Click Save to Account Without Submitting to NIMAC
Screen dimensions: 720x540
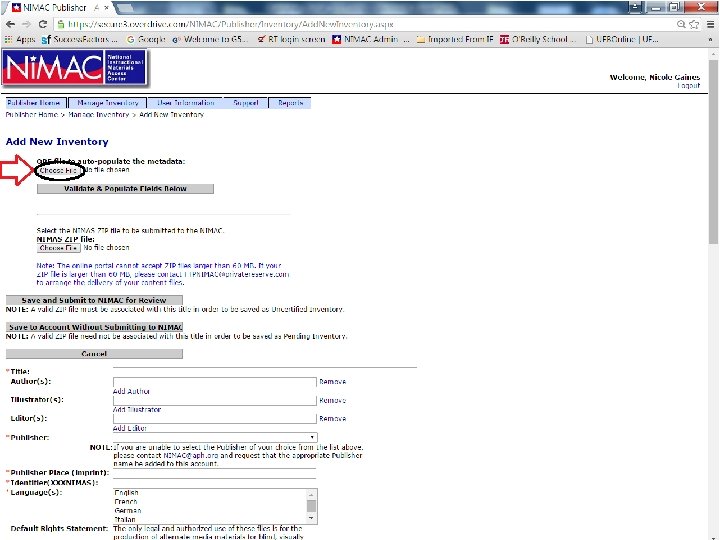tap(94, 327)
